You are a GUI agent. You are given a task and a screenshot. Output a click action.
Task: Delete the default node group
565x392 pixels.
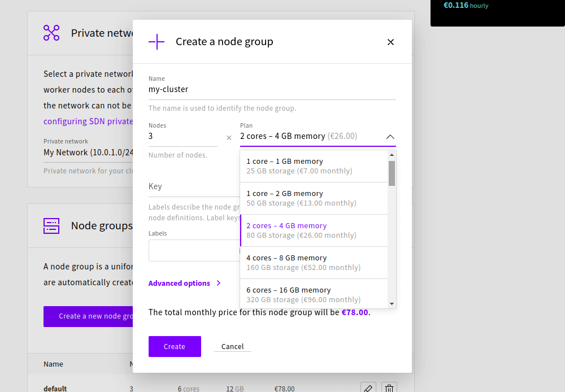[389, 389]
